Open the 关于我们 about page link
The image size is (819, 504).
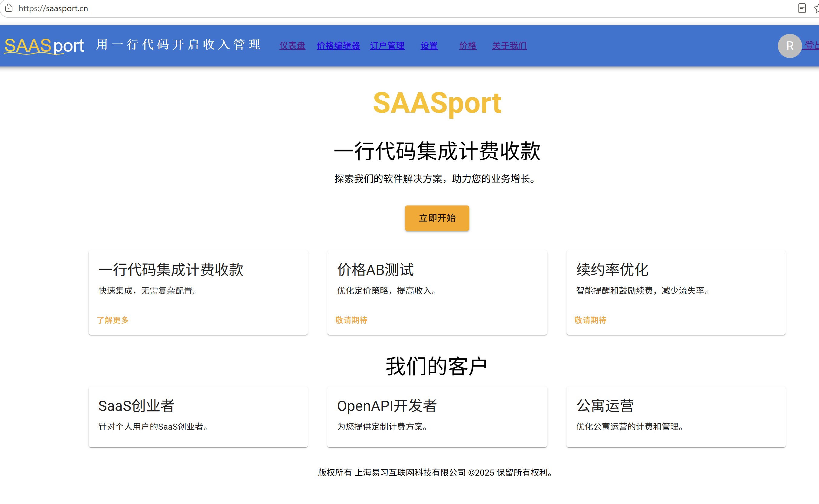pyautogui.click(x=509, y=46)
